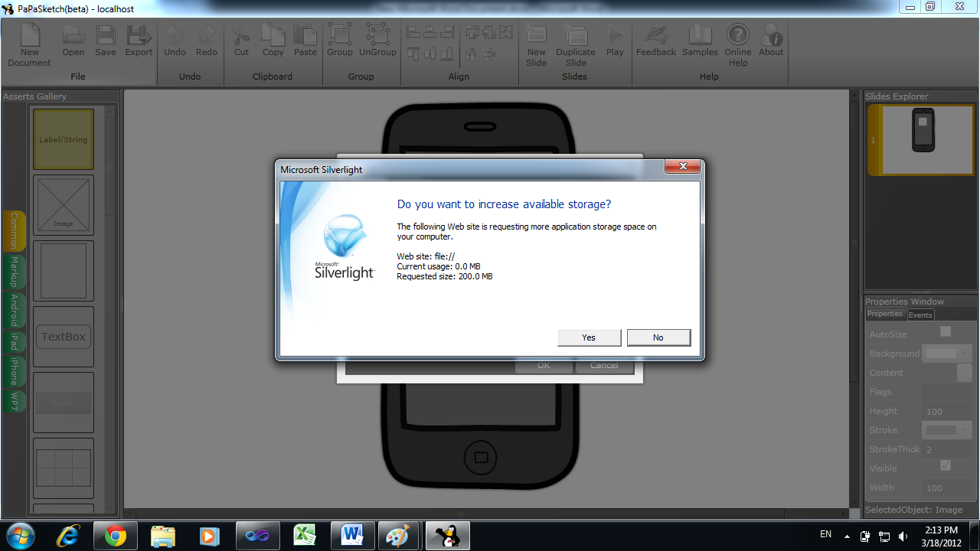Click the align left edges icon
This screenshot has height=551, width=980.
[413, 31]
